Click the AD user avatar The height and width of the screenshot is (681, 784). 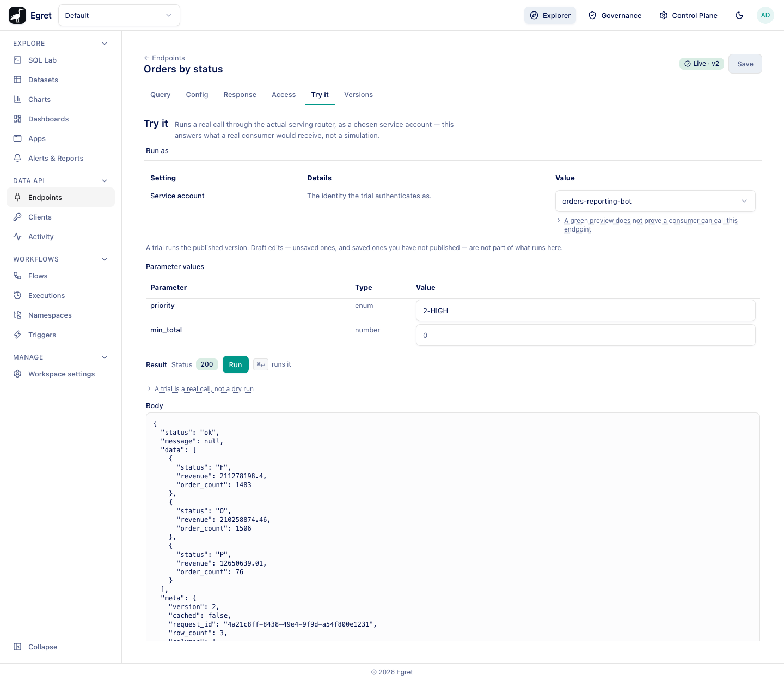point(765,15)
